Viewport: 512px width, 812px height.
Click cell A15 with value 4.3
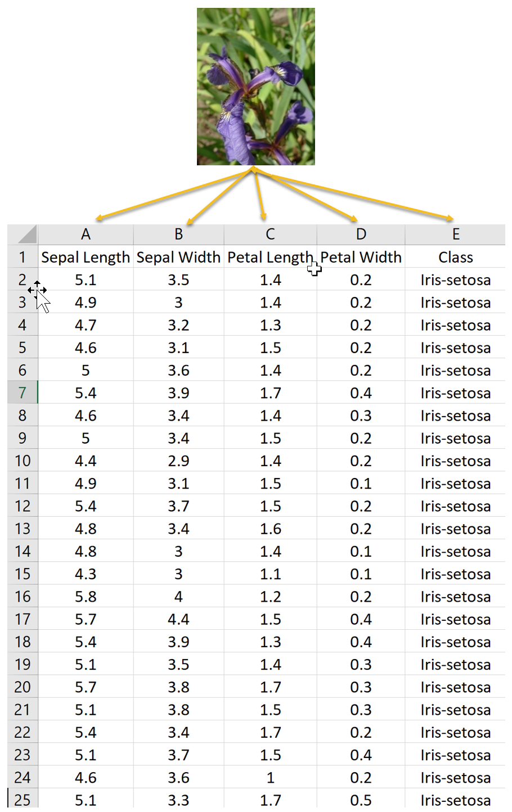pos(86,574)
